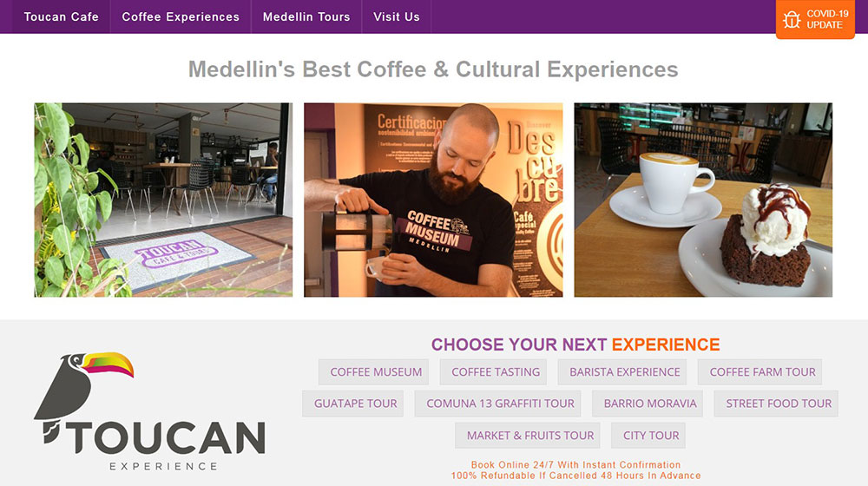Choose the Guatape Tour button

pyautogui.click(x=355, y=404)
